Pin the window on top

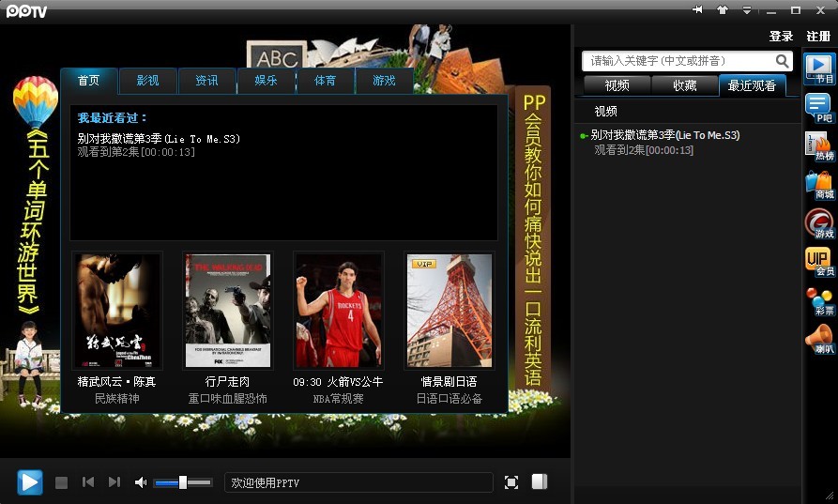click(x=697, y=10)
